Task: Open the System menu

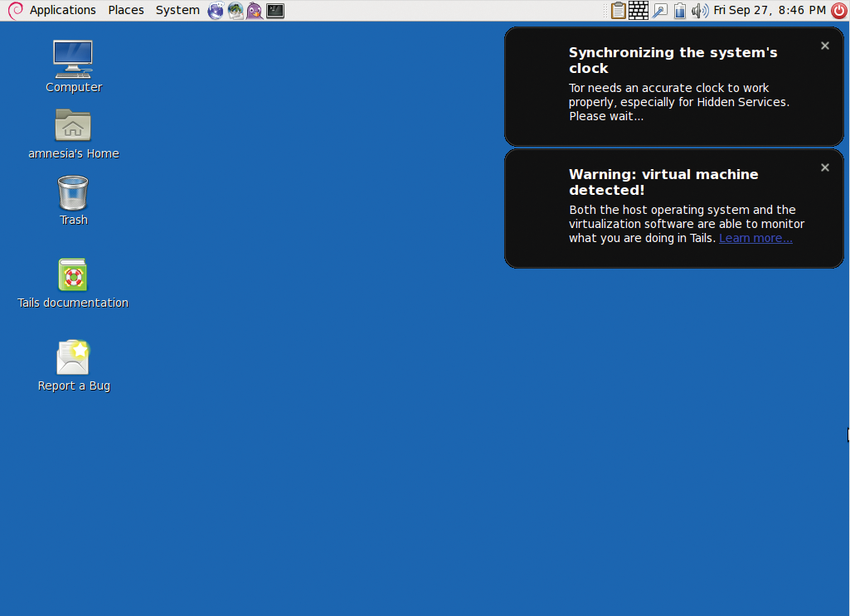Action: point(177,10)
